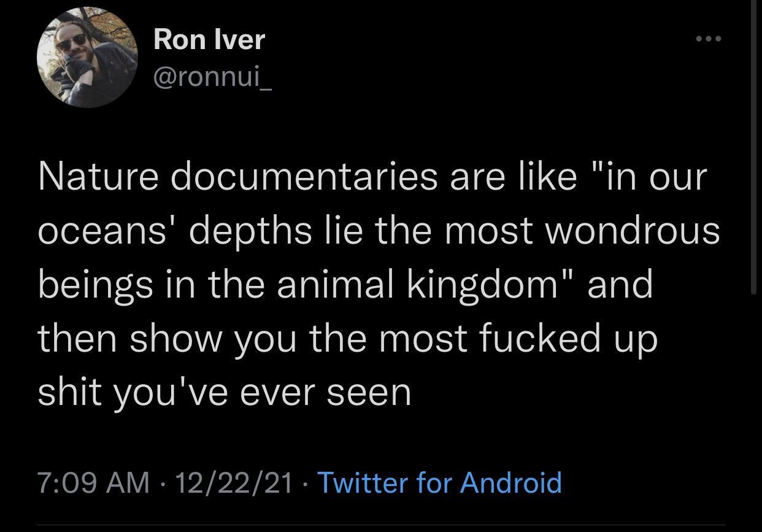Click the 7:09 AM timestamp
The height and width of the screenshot is (532, 762).
[93, 482]
